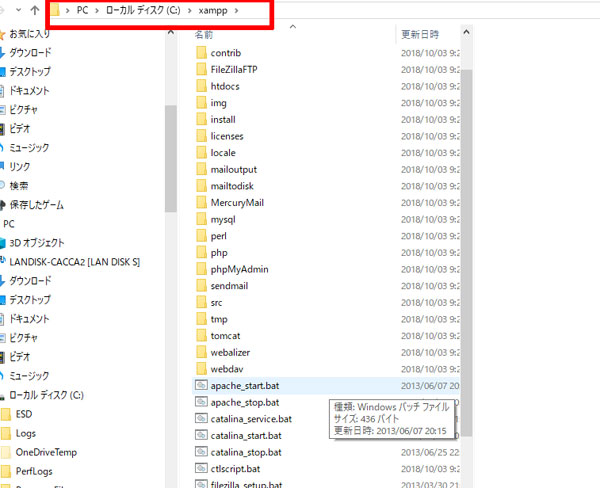Click the contrib folder icon
This screenshot has height=488, width=600.
click(201, 53)
